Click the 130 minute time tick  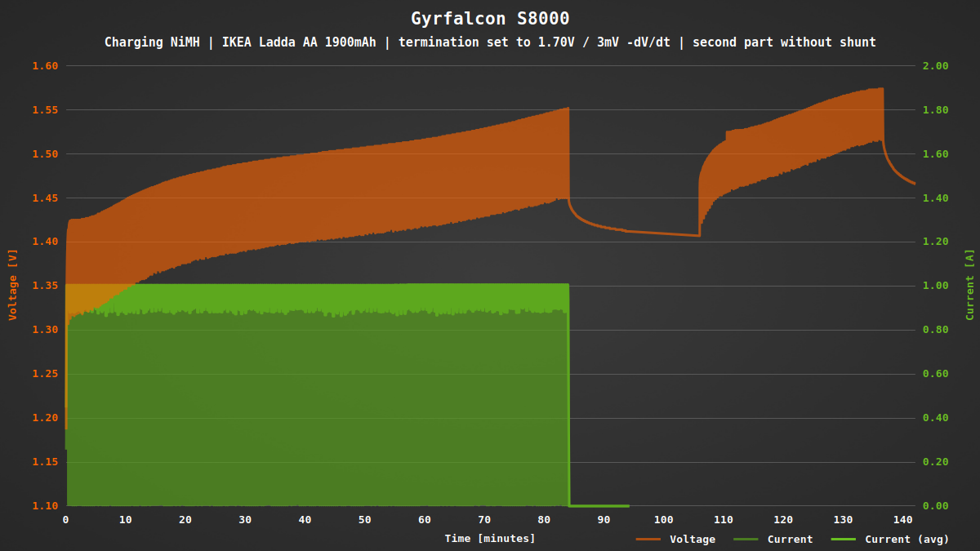tap(844, 520)
